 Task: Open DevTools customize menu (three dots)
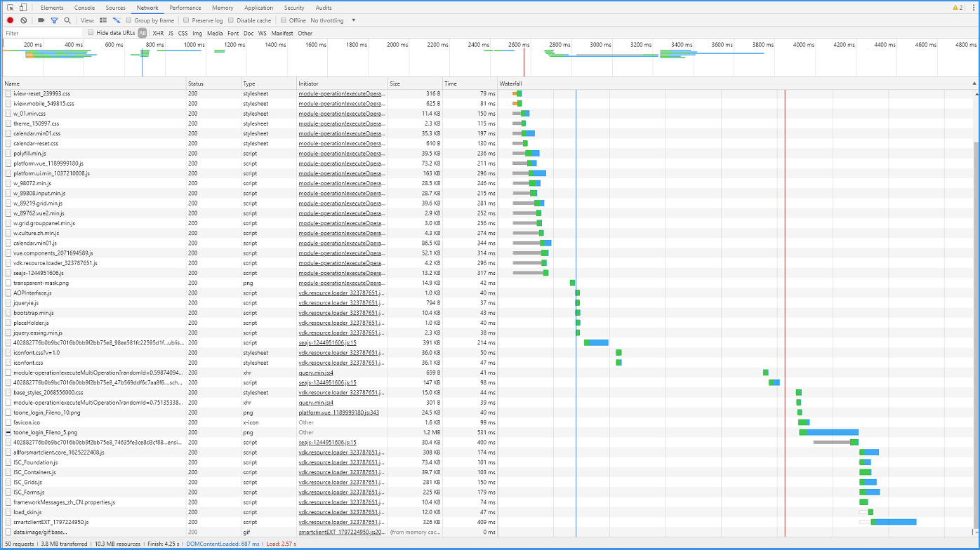click(973, 8)
